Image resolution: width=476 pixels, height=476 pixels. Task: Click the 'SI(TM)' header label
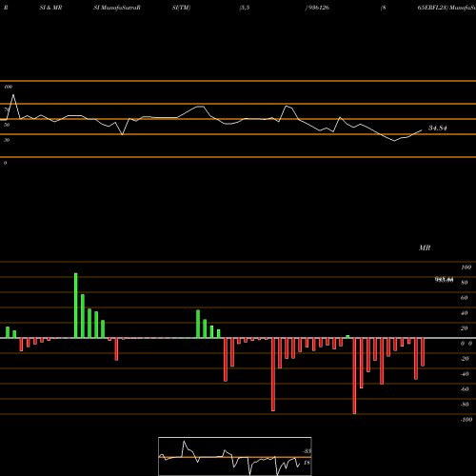tap(181, 8)
